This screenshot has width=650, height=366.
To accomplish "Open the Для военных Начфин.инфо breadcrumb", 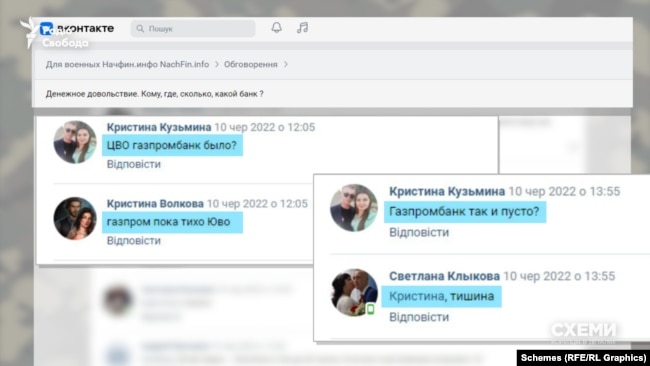I will pos(127,64).
